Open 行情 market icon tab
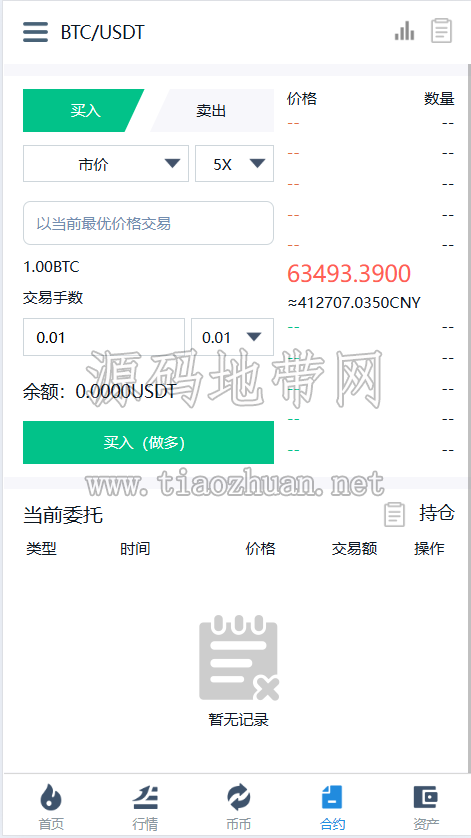The height and width of the screenshot is (838, 471). 145,808
